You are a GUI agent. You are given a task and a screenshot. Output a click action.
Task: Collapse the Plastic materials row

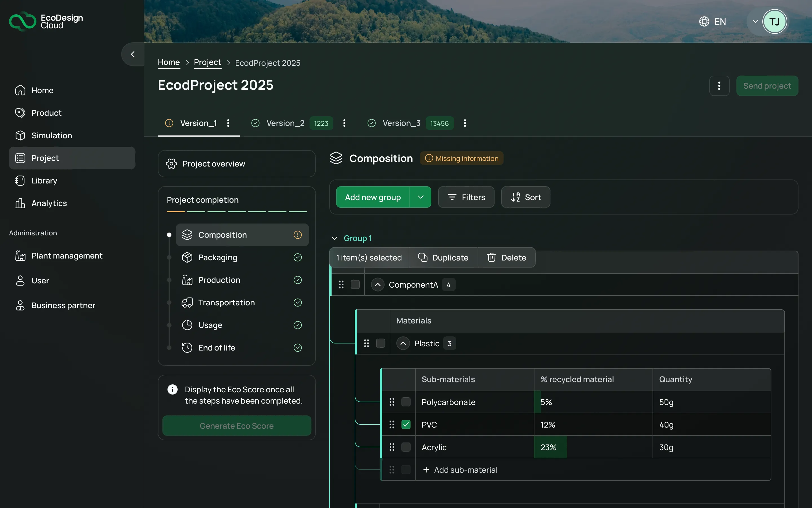[x=403, y=343]
